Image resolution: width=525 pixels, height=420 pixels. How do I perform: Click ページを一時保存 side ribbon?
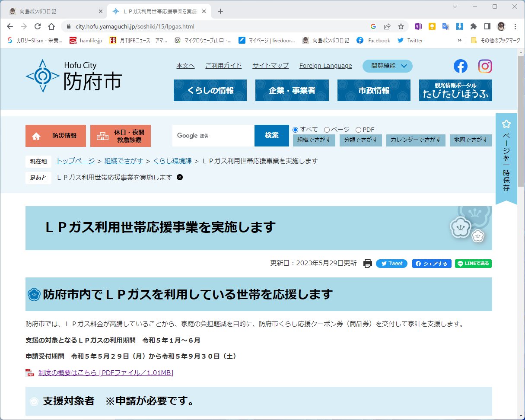[x=506, y=158]
